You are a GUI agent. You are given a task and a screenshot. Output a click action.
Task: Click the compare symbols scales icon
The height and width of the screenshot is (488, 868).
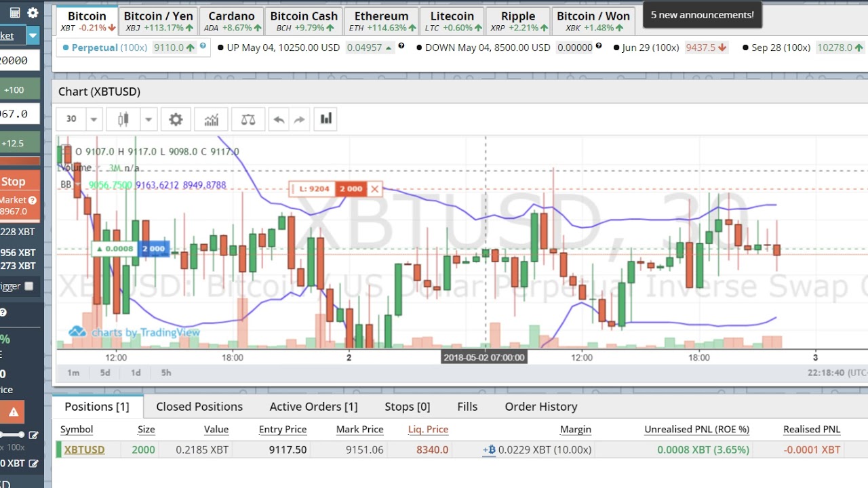[x=248, y=119]
